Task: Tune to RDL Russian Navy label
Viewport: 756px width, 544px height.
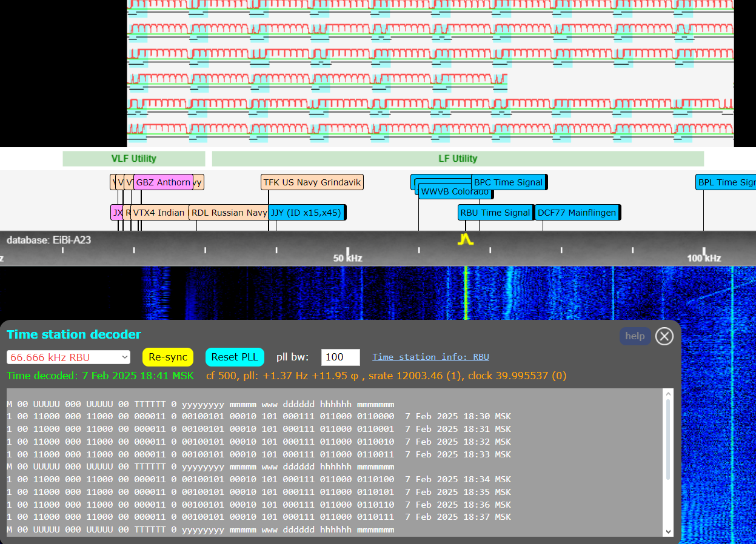Action: 229,212
